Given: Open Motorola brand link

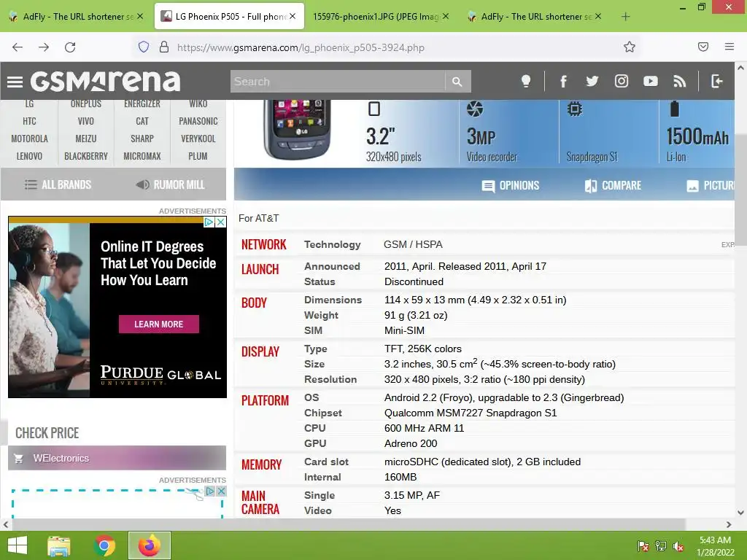Looking at the screenshot, I should click(x=29, y=139).
